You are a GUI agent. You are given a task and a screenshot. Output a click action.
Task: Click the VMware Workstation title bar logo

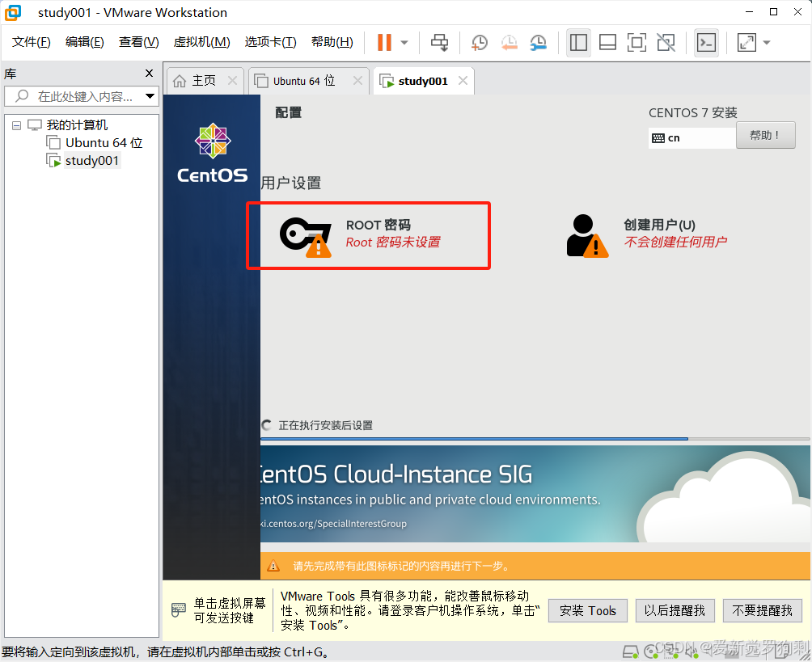[13, 12]
